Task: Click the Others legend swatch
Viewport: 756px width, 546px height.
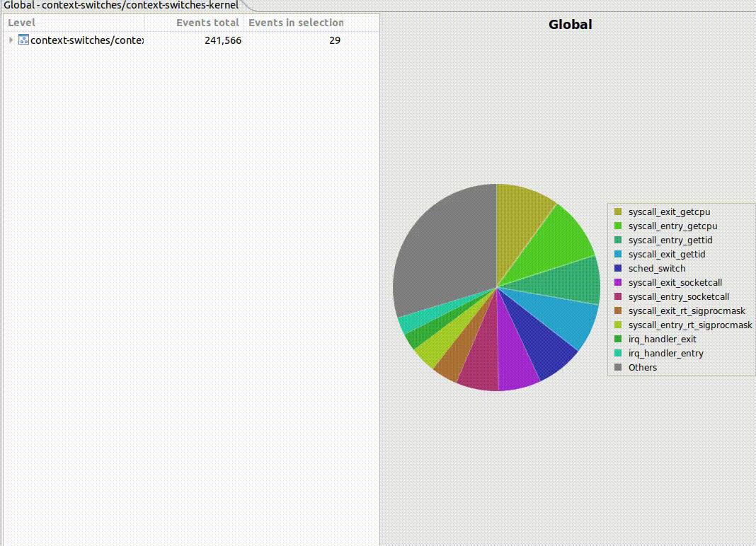Action: point(618,367)
